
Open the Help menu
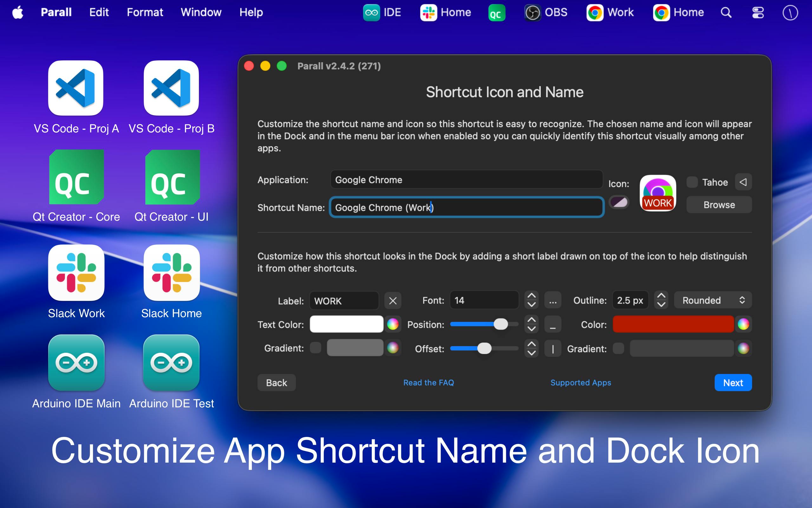click(251, 12)
